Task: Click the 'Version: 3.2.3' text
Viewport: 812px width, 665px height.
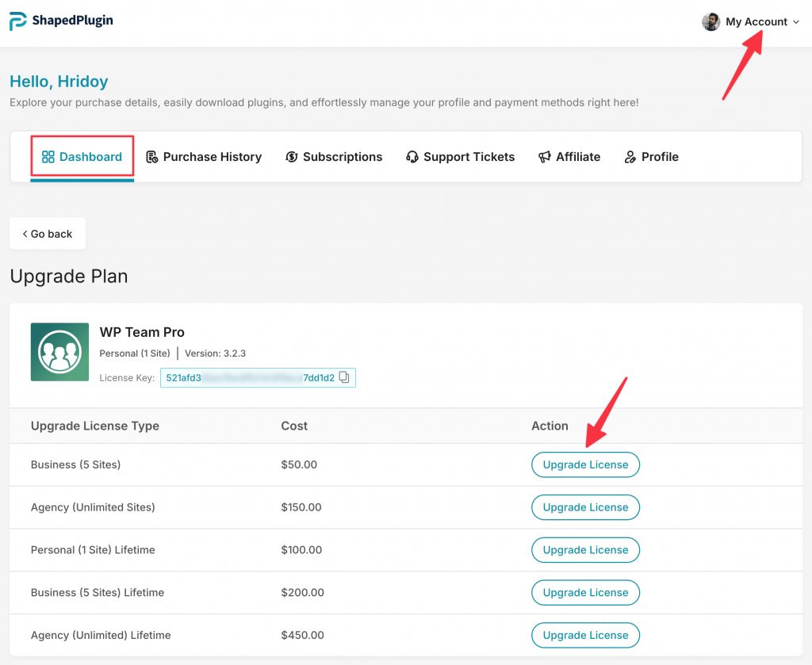Action: [x=216, y=354]
